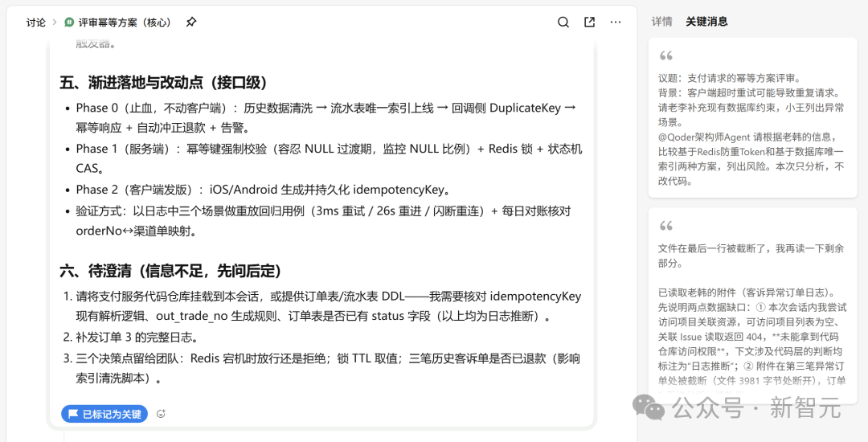The width and height of the screenshot is (868, 442).
Task: Click the 评审幂等方案（核心） topic title
Action: coord(125,23)
